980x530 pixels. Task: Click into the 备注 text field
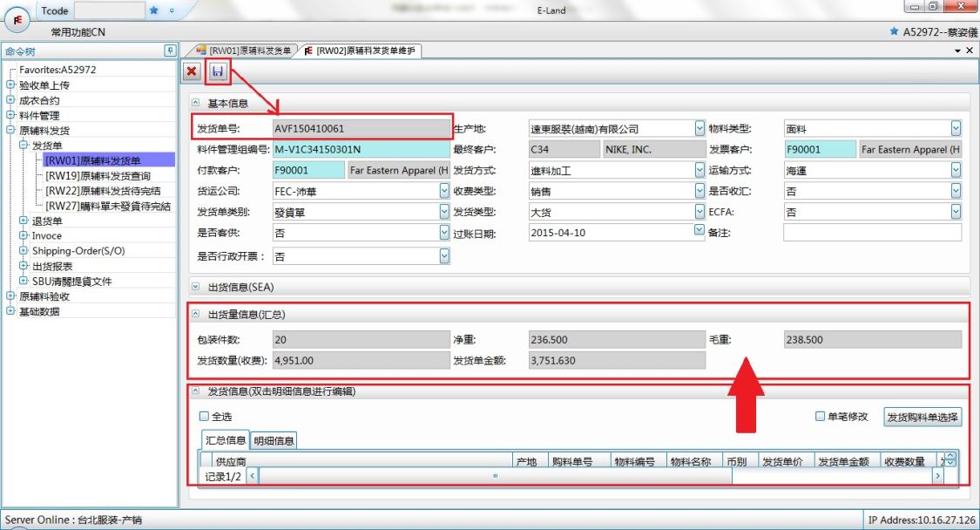(x=872, y=233)
